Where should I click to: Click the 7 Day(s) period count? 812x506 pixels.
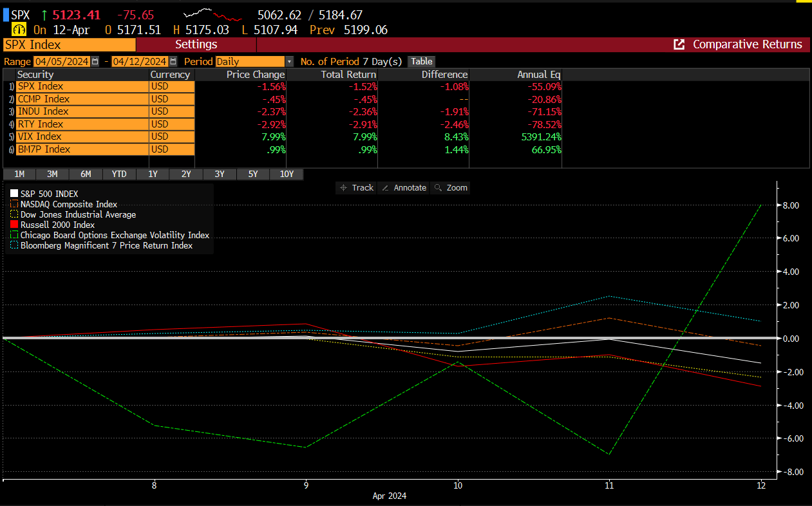(382, 61)
